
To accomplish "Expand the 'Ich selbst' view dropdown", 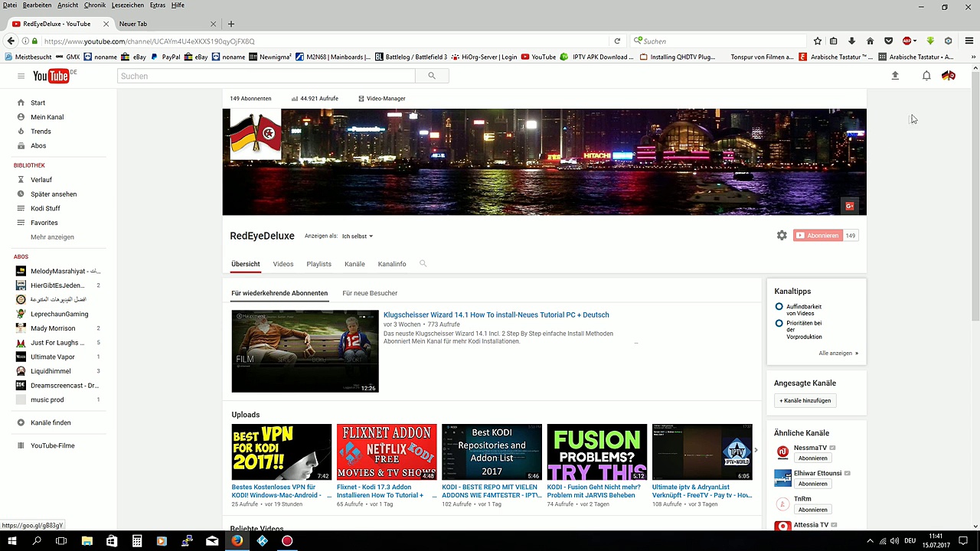I will [x=357, y=236].
